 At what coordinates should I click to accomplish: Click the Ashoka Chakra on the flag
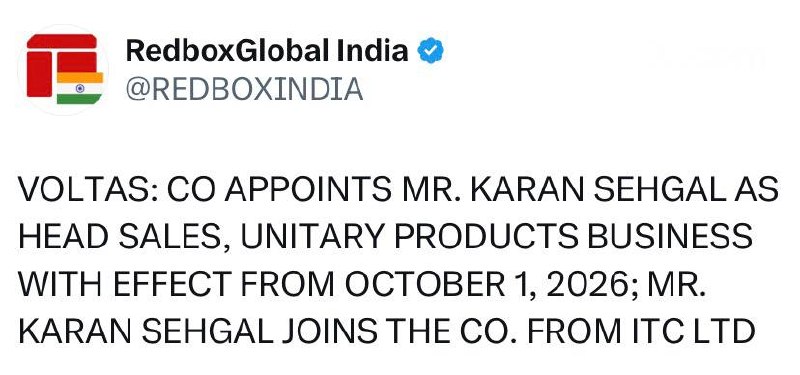click(80, 88)
